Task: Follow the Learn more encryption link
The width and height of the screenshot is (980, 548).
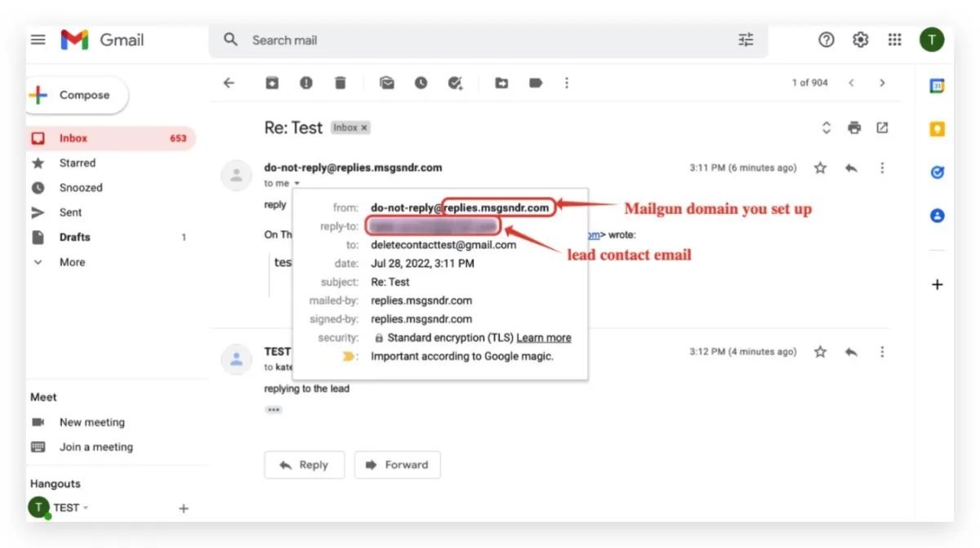Action: click(x=544, y=337)
